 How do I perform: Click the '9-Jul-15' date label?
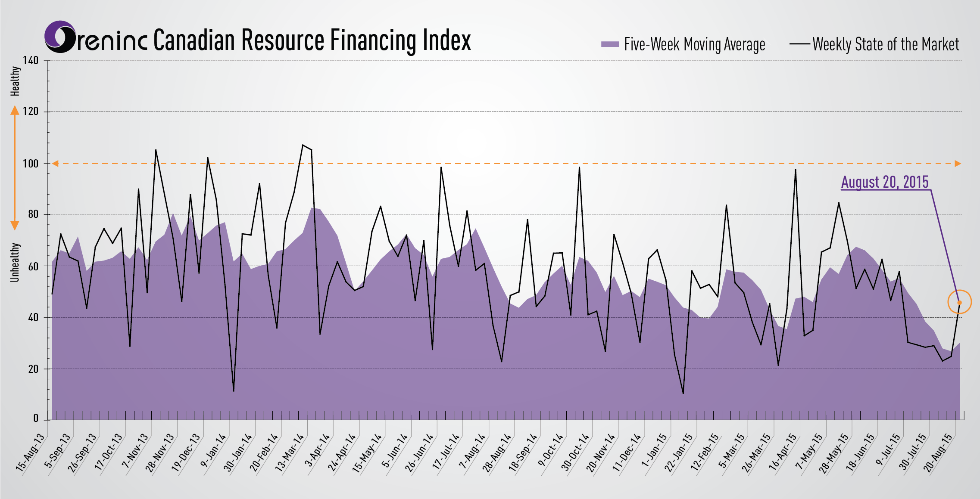(888, 449)
